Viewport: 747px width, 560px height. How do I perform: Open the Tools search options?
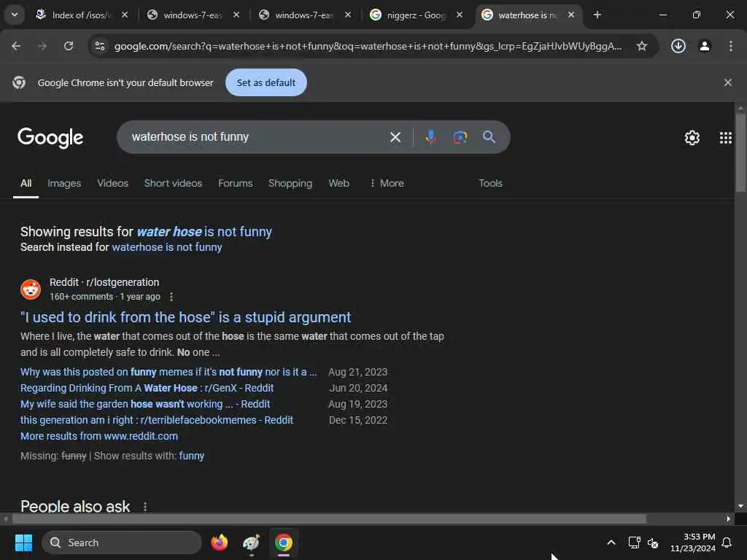(x=490, y=183)
